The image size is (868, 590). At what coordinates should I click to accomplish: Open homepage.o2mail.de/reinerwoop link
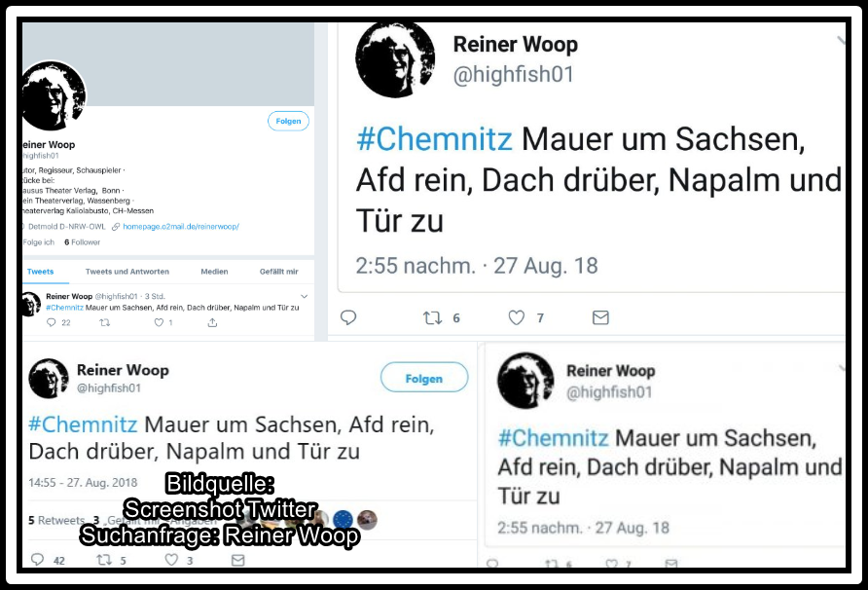point(181,227)
